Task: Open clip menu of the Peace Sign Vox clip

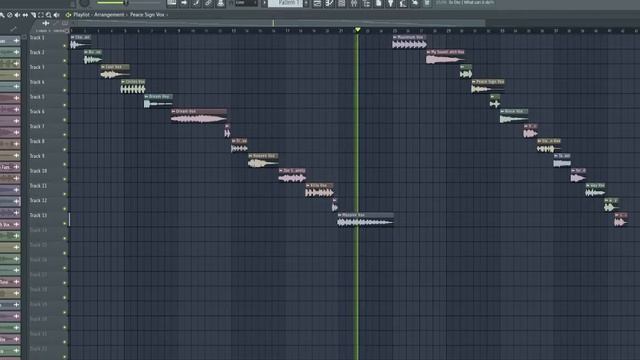Action: pos(474,82)
